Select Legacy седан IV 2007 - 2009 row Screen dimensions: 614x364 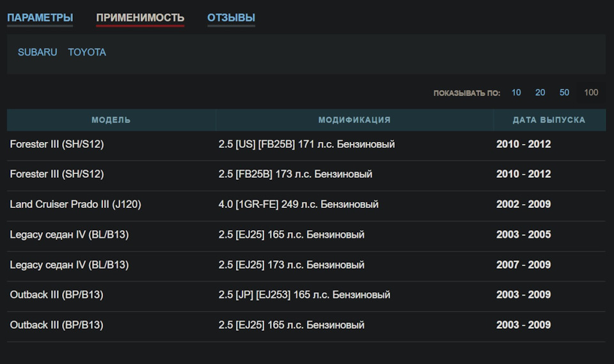pos(306,265)
